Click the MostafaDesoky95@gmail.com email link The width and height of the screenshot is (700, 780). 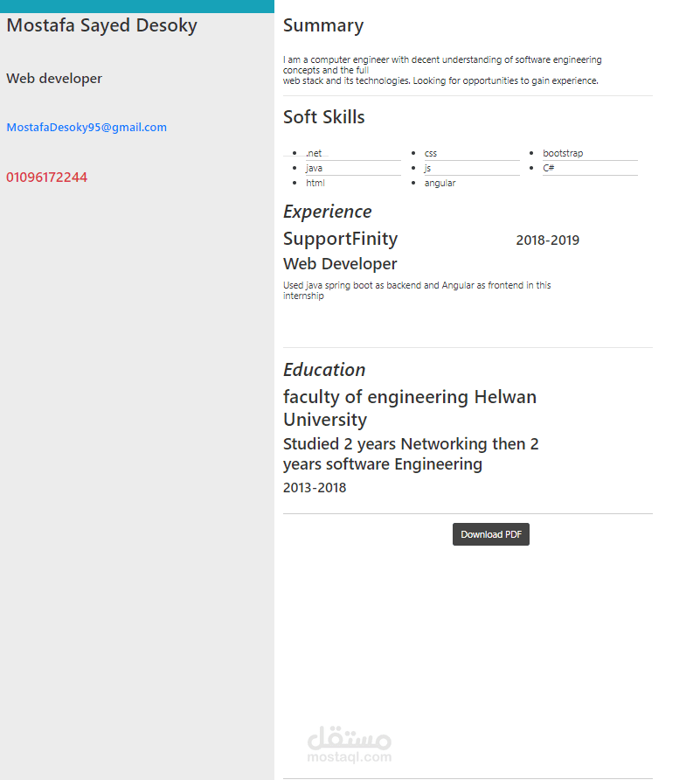(x=86, y=127)
